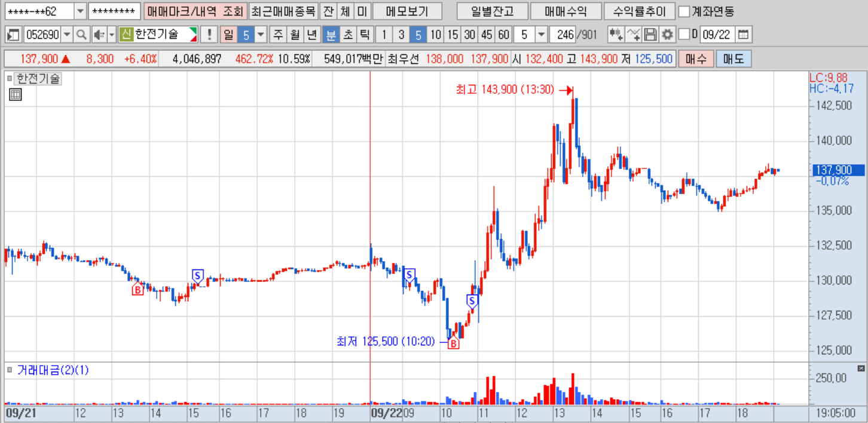The image size is (868, 423).
Task: Click the 미 tab button
Action: 362,11
